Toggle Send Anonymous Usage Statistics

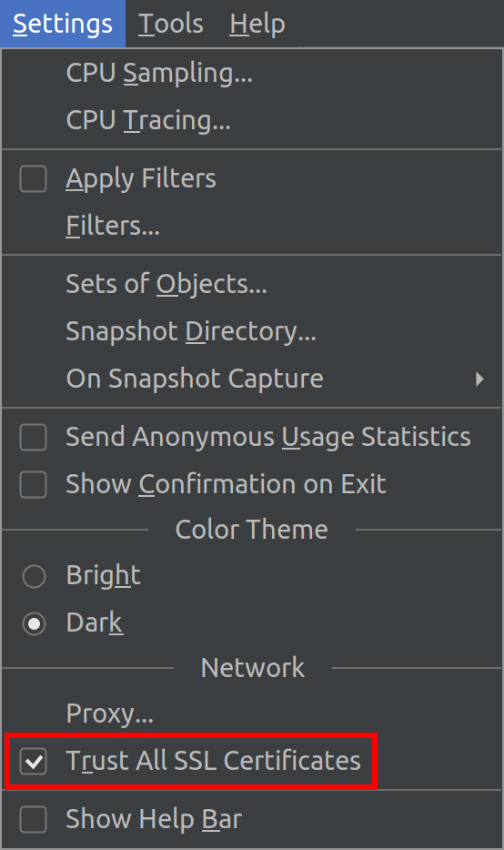pos(33,438)
